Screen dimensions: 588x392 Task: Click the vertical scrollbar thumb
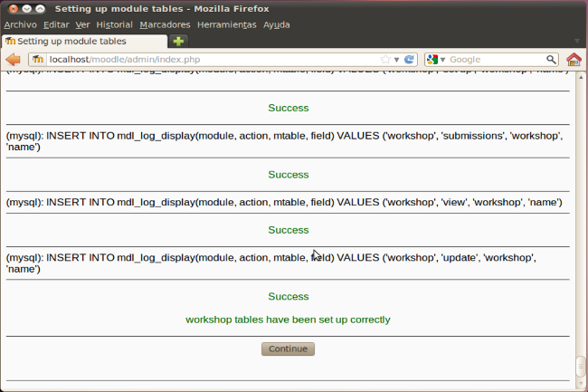click(581, 367)
